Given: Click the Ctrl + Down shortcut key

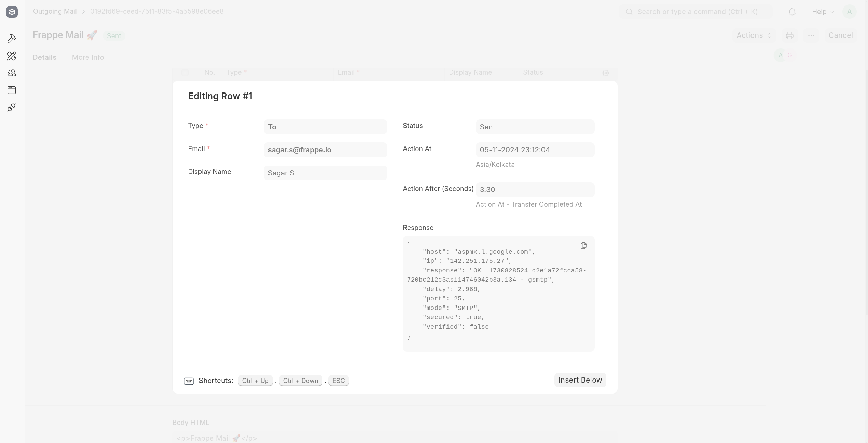Looking at the screenshot, I should coord(301,381).
